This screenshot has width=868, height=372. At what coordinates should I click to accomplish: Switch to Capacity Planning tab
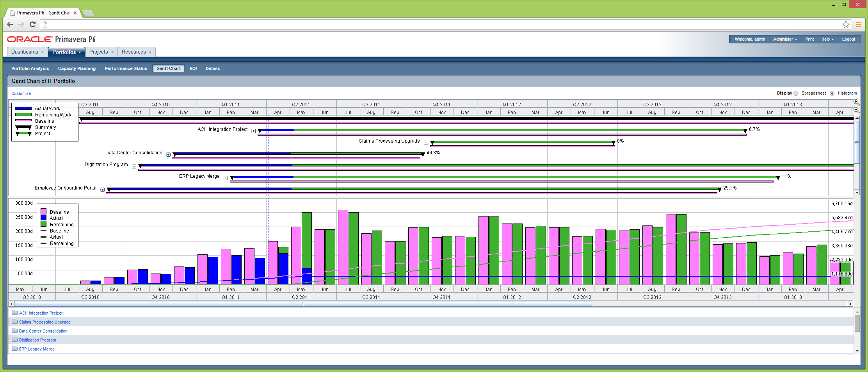click(77, 68)
